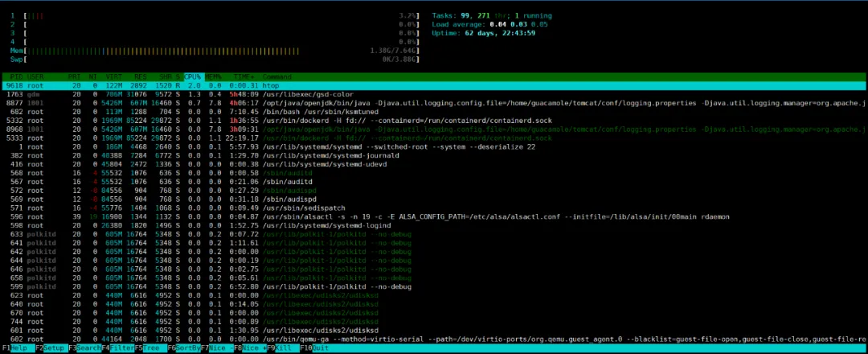Toggle F5 Tree view in the bottom bar

(150, 348)
